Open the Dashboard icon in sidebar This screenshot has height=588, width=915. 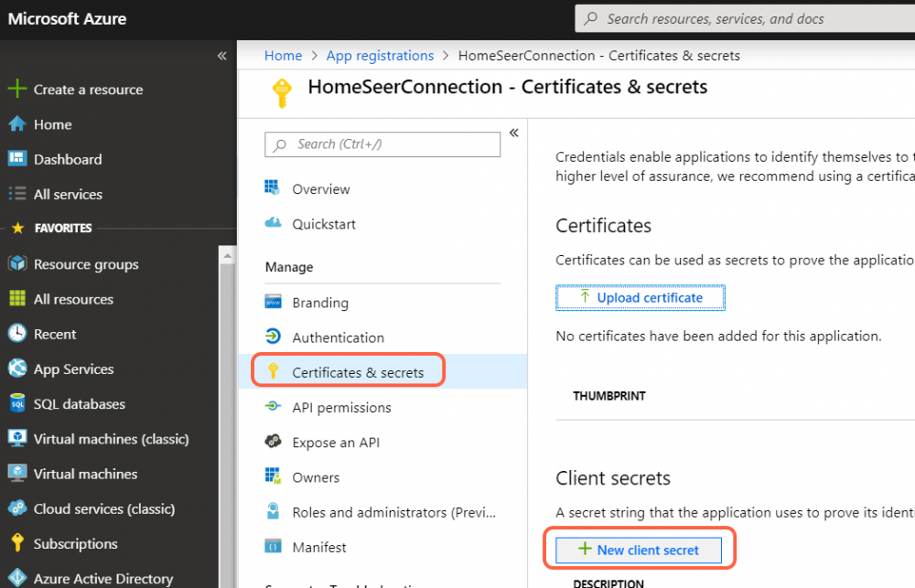tap(17, 159)
